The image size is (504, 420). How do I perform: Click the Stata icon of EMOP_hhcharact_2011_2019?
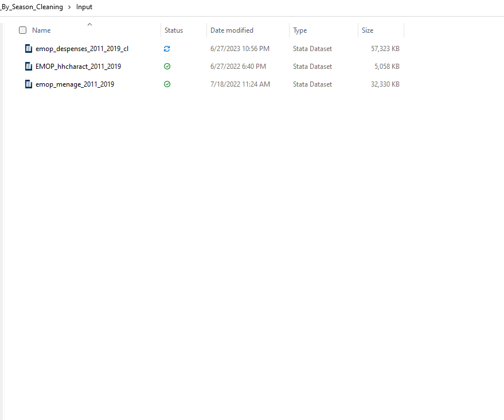click(x=29, y=66)
